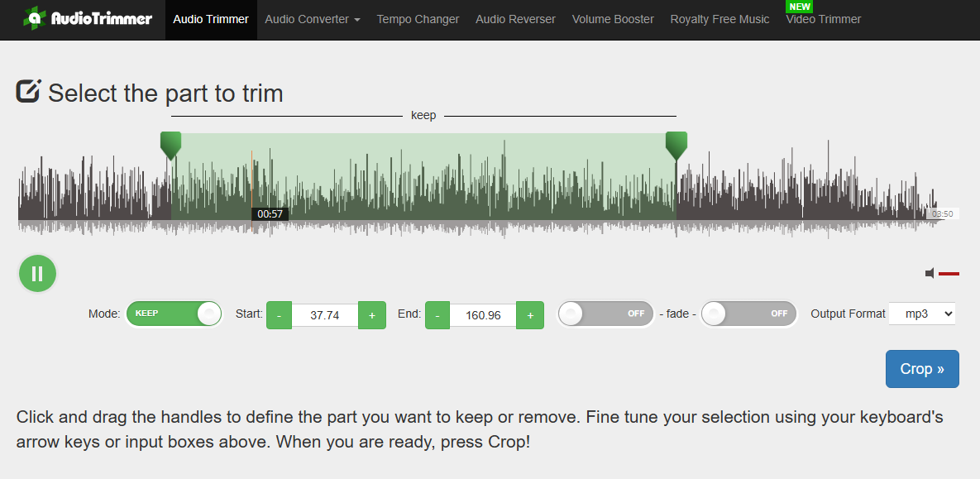Increase End time with plus button
Screen dimensions: 980x479
(x=530, y=315)
